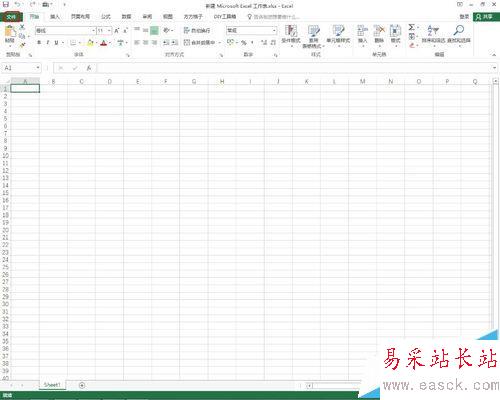Open the Clear eraser tool

(412, 45)
